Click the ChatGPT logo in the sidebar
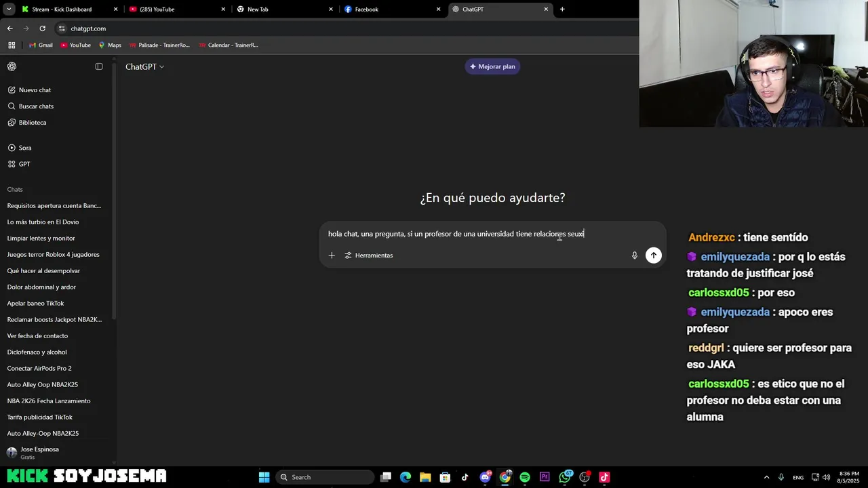This screenshot has width=868, height=488. pos(12,66)
